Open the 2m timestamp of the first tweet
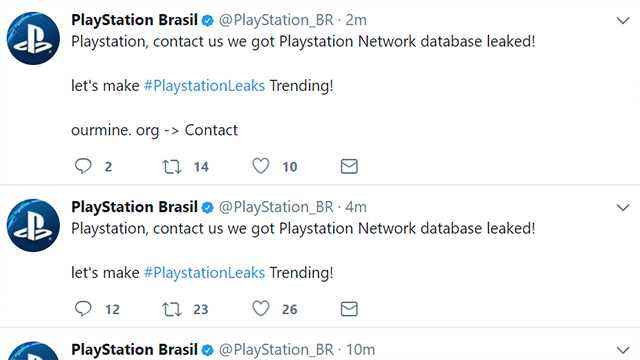 (x=356, y=20)
